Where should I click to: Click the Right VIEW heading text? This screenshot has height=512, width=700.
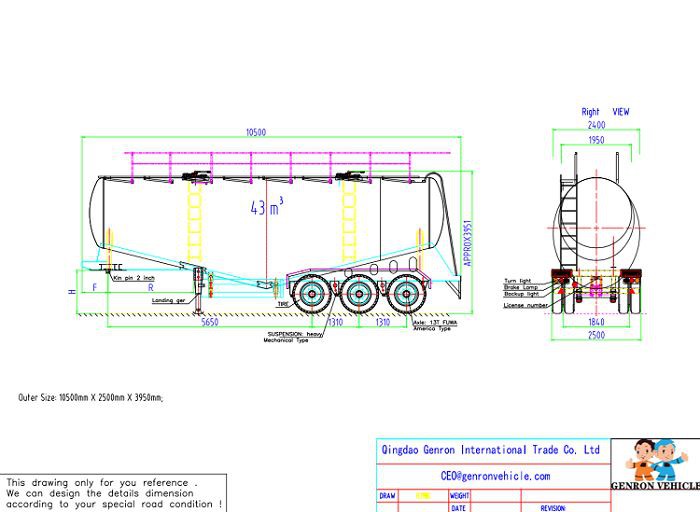[606, 113]
